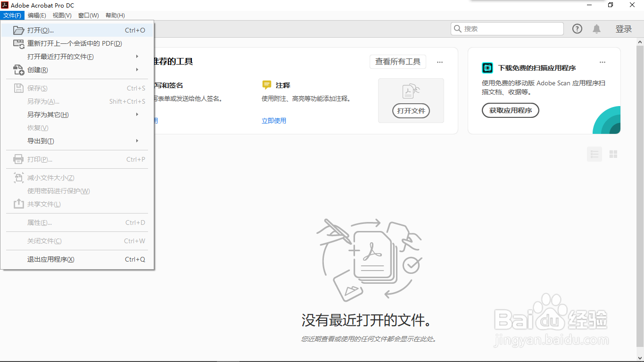Click inside the 搜索 search field

(x=507, y=29)
